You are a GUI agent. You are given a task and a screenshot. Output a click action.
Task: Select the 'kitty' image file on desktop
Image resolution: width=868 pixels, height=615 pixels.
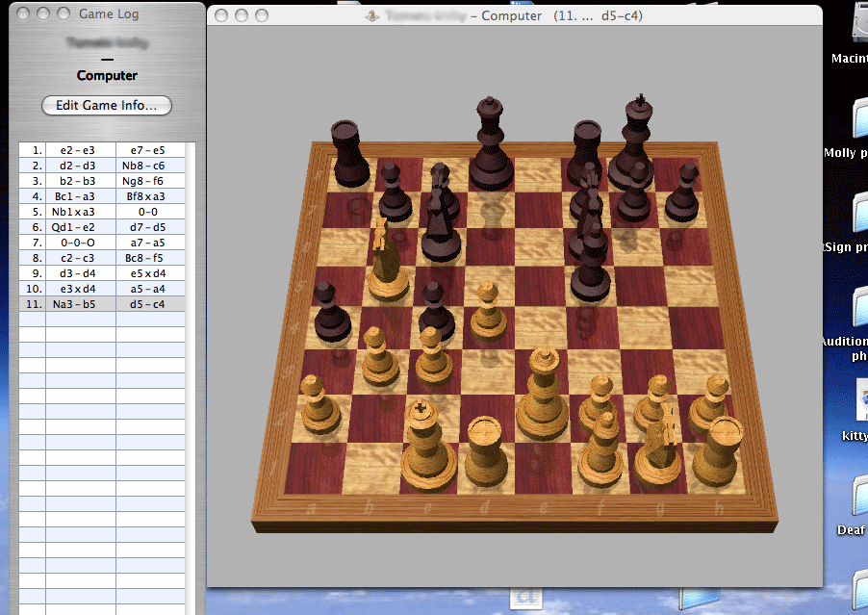click(861, 399)
